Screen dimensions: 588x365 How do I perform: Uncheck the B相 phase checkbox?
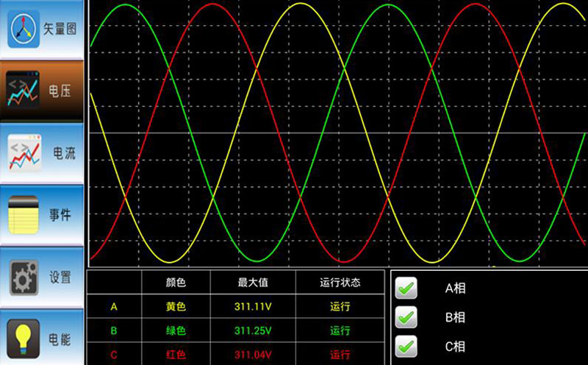point(406,317)
